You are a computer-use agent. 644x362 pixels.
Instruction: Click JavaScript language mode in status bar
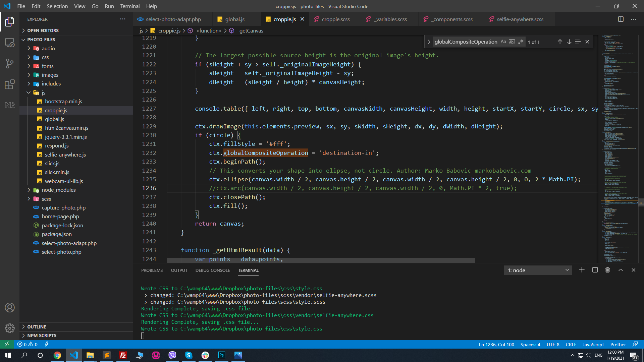593,345
